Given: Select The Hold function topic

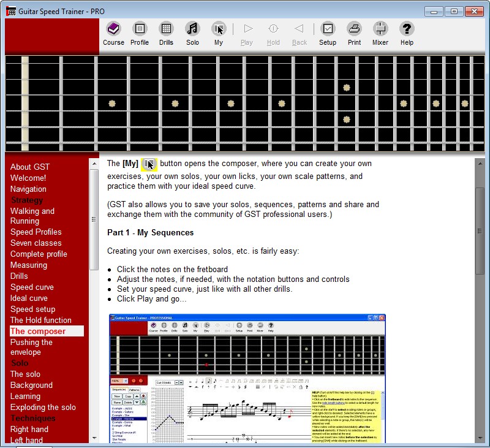Looking at the screenshot, I should coord(40,320).
